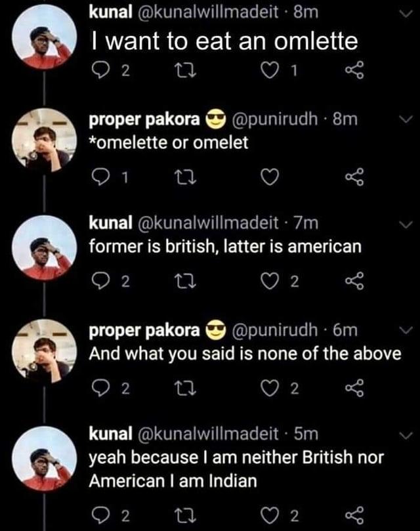420x531 pixels.
Task: Like the "*omelette or omelet" correction tweet
Action: [x=269, y=177]
